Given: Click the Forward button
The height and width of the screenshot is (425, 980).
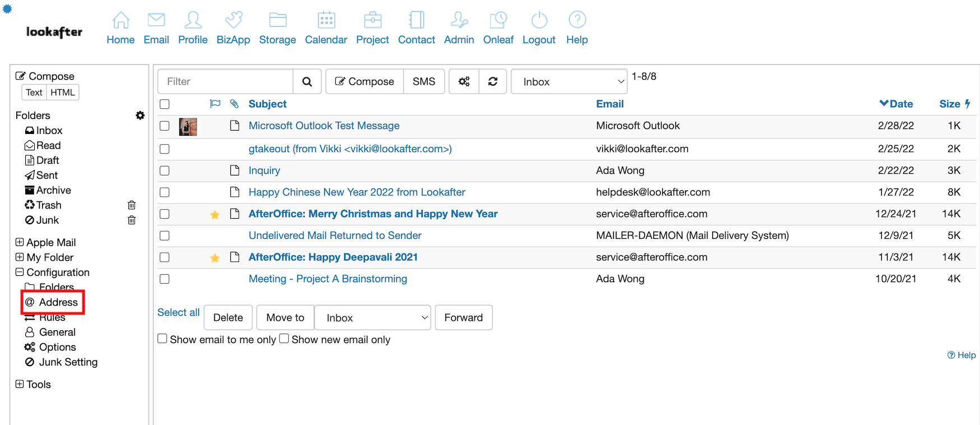Looking at the screenshot, I should click(463, 317).
